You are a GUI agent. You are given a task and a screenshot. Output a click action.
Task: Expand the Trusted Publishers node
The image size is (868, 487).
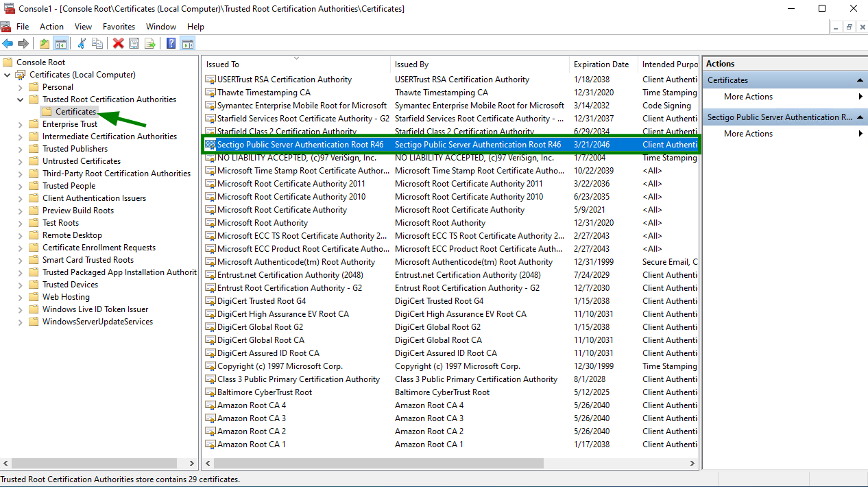20,149
